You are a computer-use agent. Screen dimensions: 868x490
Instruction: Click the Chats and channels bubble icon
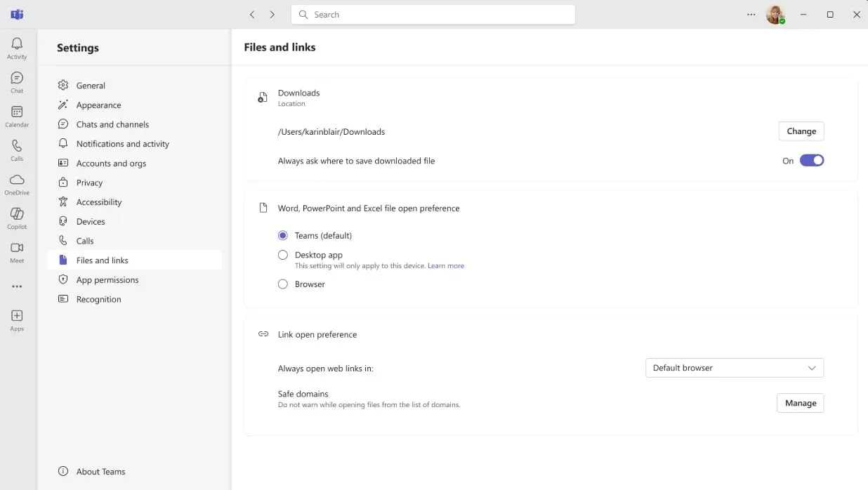tap(63, 124)
